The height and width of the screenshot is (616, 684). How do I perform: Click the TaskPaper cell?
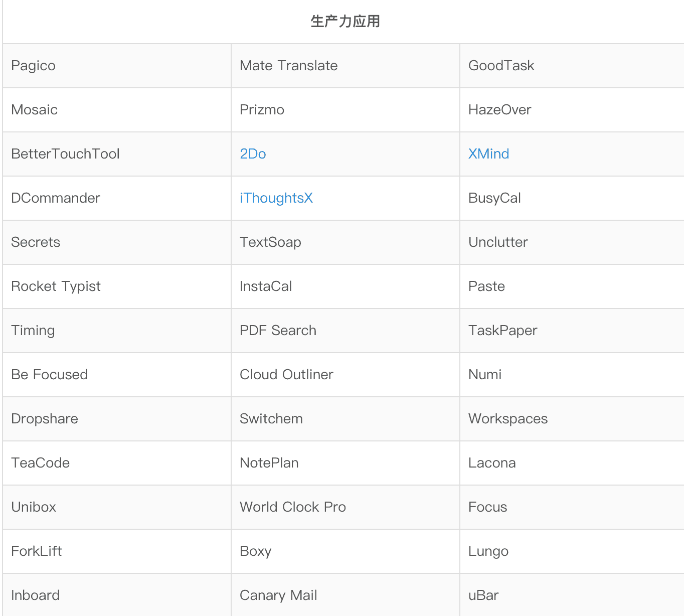(502, 331)
